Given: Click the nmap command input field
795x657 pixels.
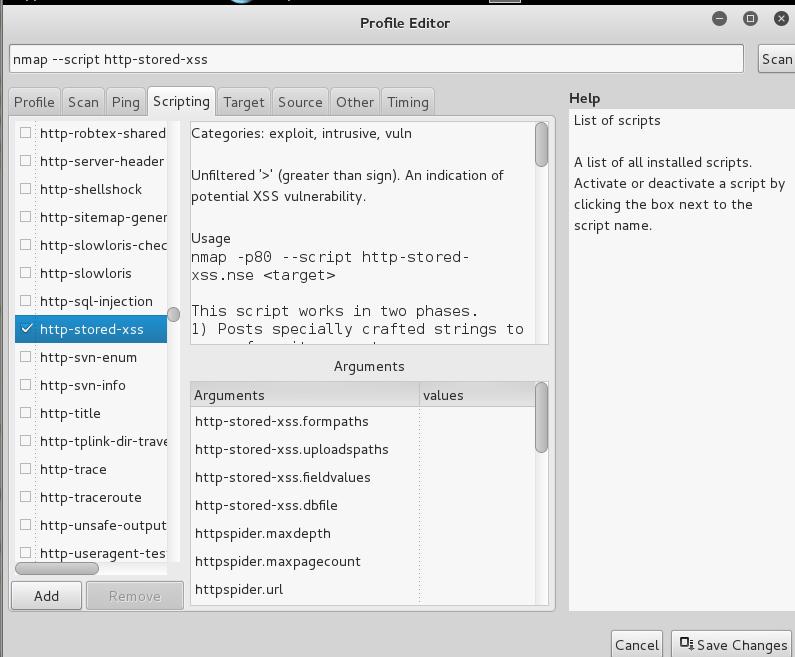Looking at the screenshot, I should pyautogui.click(x=376, y=59).
